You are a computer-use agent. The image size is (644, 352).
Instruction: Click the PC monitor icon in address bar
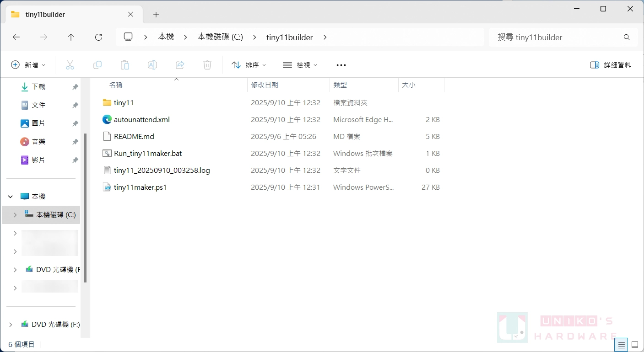click(x=129, y=37)
